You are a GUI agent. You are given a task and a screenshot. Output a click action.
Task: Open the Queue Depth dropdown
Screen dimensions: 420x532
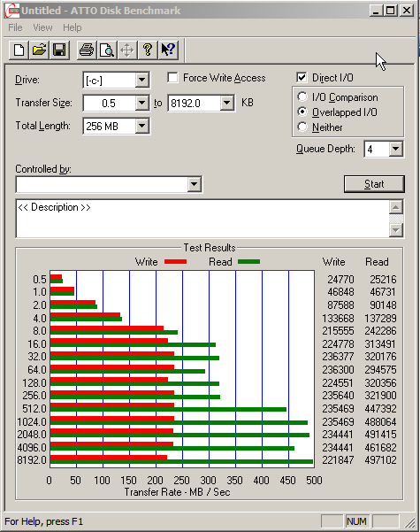pyautogui.click(x=395, y=149)
